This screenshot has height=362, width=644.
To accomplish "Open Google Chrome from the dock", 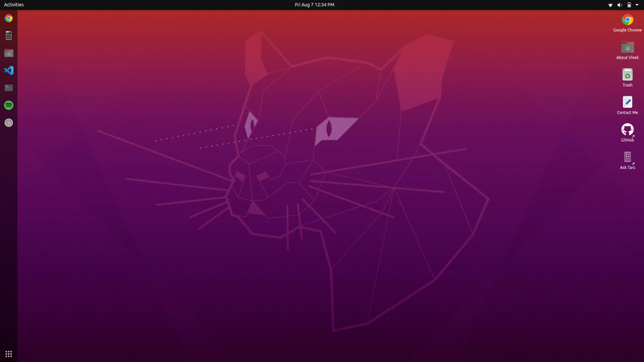I will pyautogui.click(x=9, y=19).
